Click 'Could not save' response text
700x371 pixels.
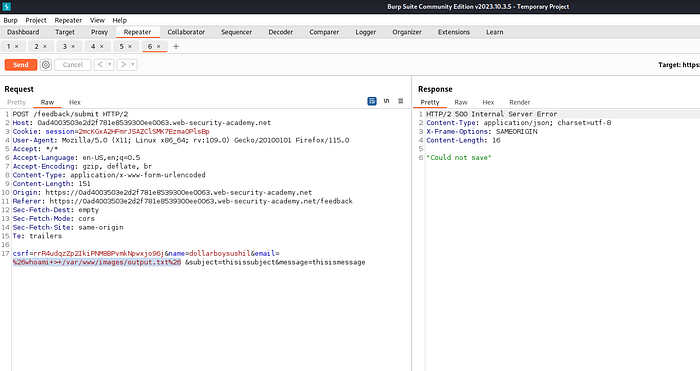[x=458, y=158]
